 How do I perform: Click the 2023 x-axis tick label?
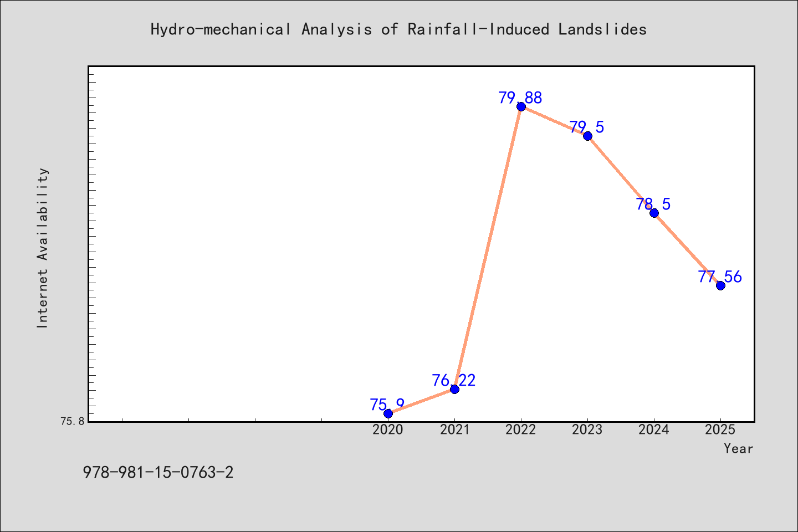587,430
